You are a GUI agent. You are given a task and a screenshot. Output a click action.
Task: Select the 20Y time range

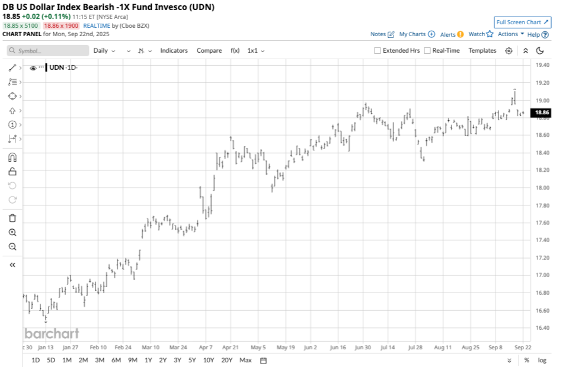click(x=226, y=360)
